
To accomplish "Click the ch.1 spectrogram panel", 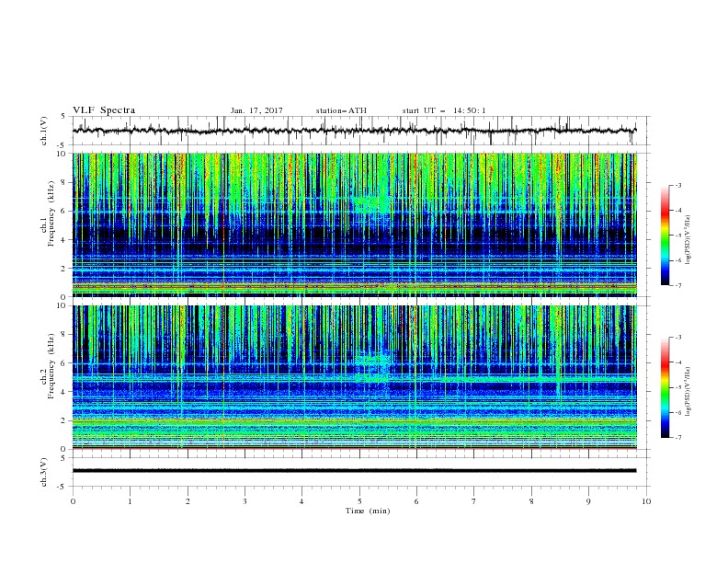I will coord(354,224).
